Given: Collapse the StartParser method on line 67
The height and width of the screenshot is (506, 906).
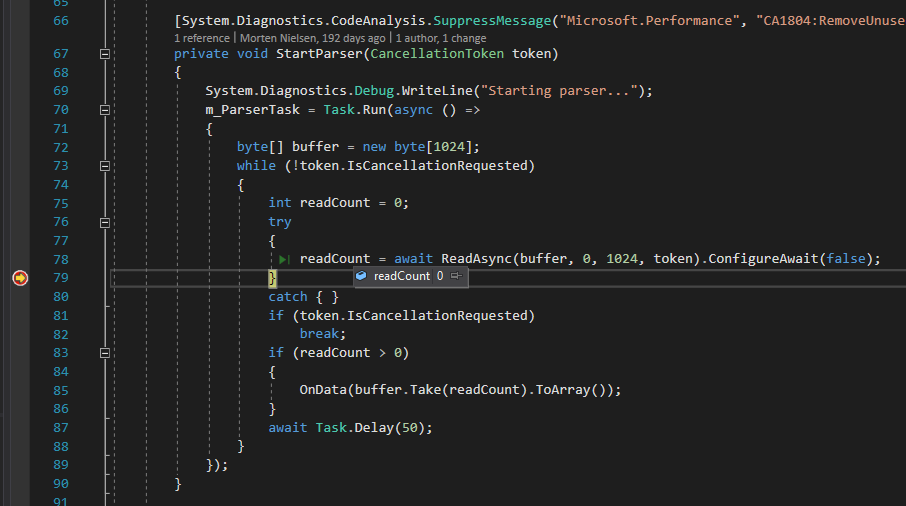Looking at the screenshot, I should click(x=105, y=54).
